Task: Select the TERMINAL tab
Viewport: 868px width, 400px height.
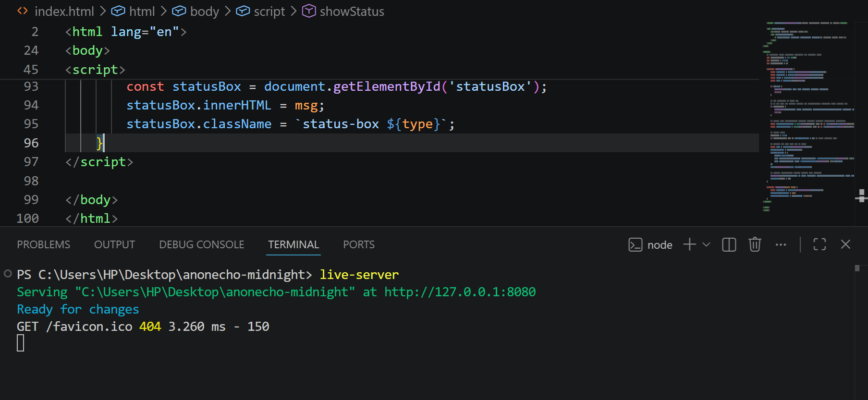Action: tap(293, 244)
